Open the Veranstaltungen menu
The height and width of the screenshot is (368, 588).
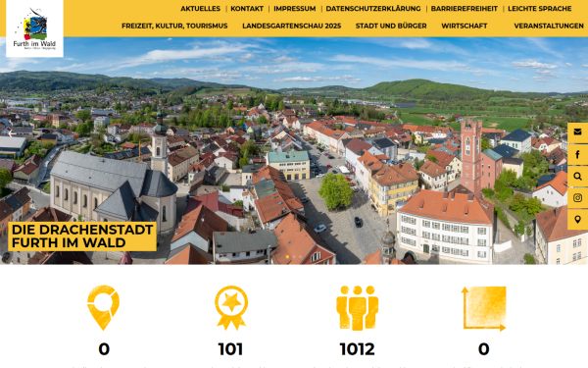548,26
